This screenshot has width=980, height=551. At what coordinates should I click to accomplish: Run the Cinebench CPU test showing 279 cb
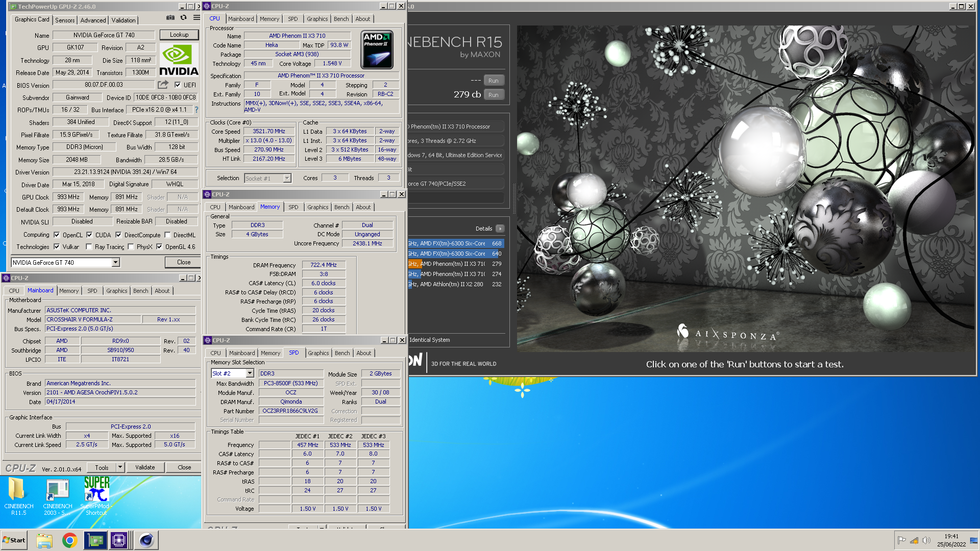click(x=493, y=95)
